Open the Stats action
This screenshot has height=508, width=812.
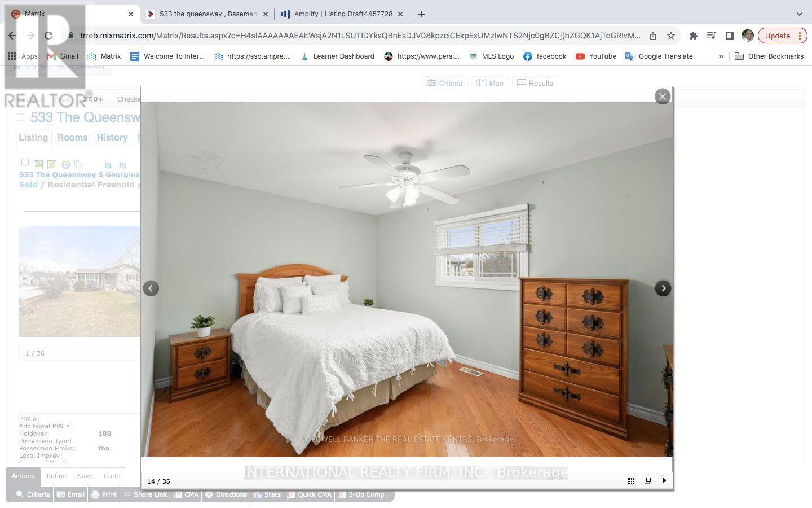pos(267,494)
